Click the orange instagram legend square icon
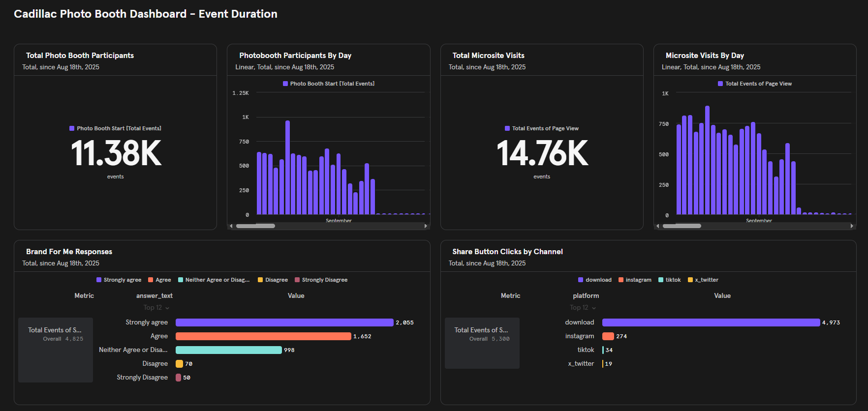 pyautogui.click(x=621, y=280)
